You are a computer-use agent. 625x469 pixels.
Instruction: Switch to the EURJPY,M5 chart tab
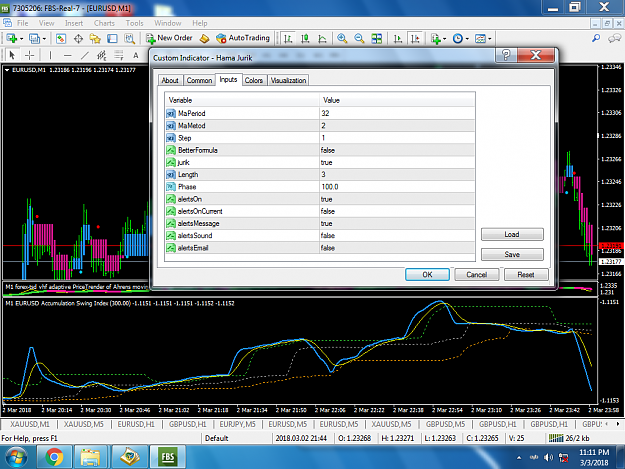pos(237,424)
